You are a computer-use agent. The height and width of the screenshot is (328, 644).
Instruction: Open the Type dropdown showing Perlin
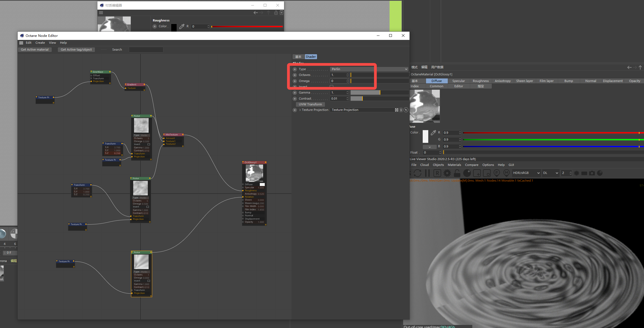point(369,69)
